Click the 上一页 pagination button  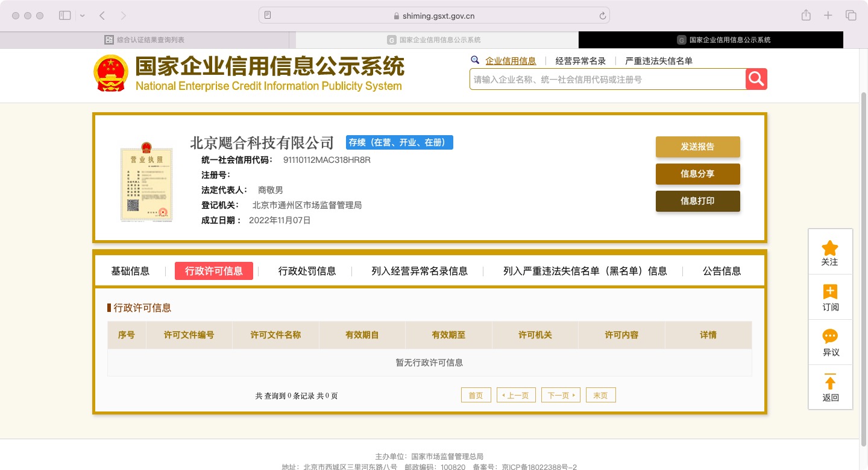point(516,395)
